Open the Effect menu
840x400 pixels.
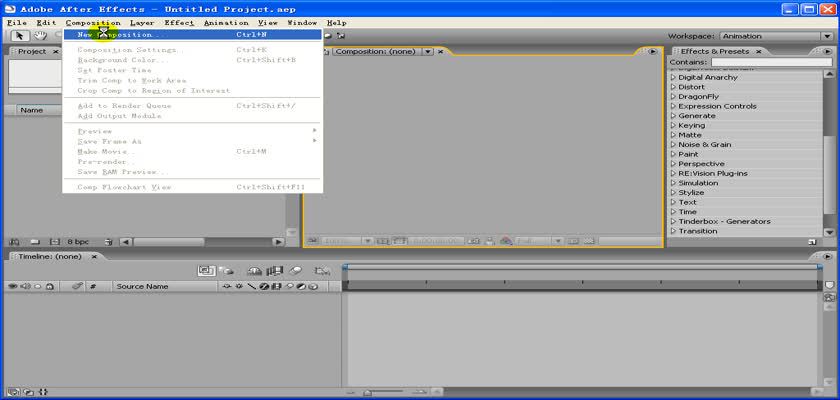[x=179, y=23]
